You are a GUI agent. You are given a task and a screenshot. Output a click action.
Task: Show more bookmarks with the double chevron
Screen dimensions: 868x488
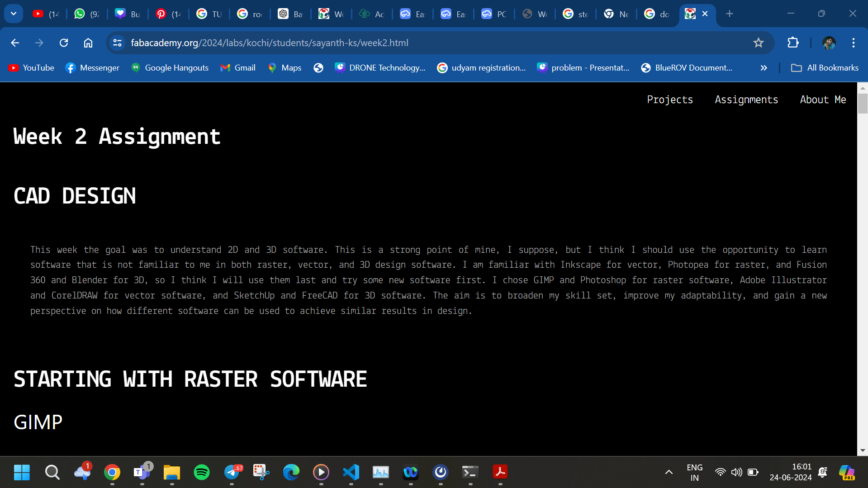coord(764,68)
